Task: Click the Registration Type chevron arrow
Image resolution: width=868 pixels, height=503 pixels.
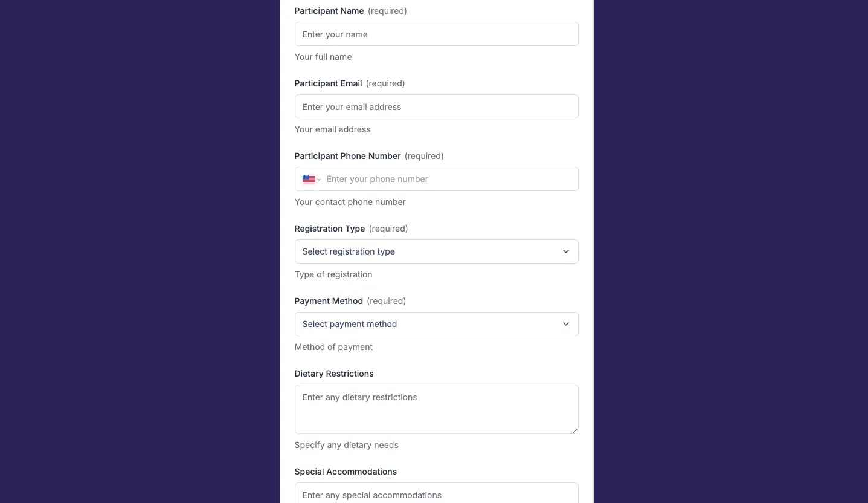Action: tap(566, 251)
